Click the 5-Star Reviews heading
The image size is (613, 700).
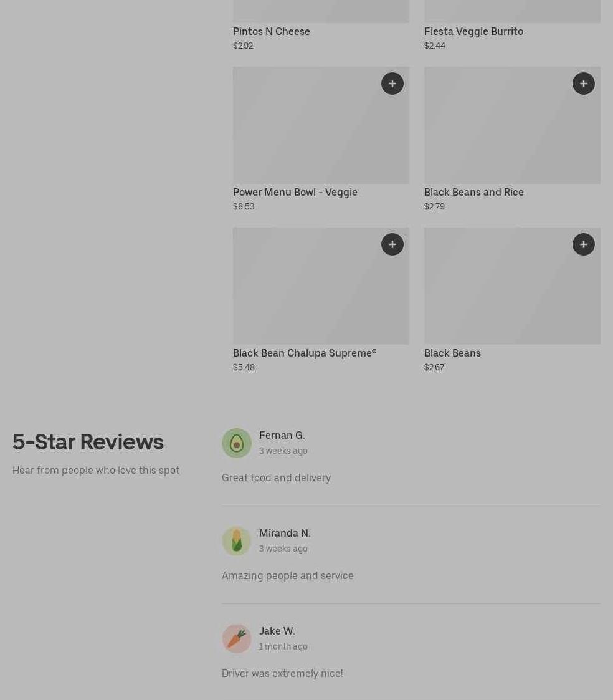pos(88,442)
